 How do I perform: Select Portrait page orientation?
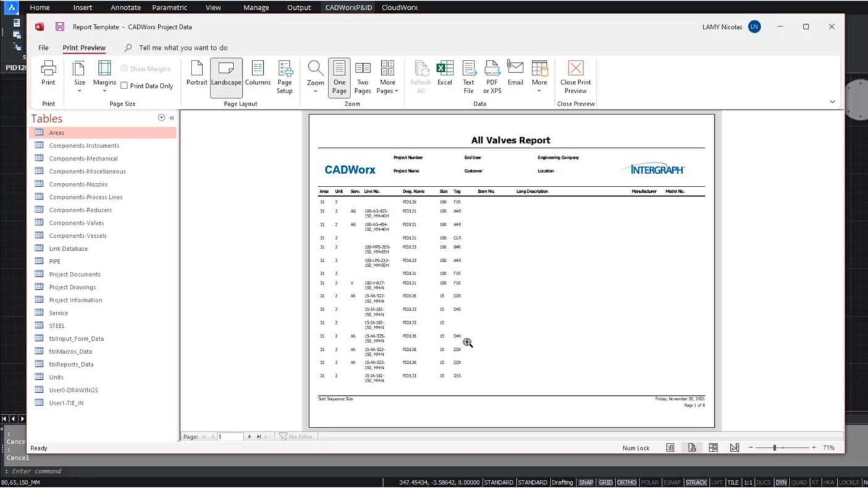pyautogui.click(x=196, y=74)
